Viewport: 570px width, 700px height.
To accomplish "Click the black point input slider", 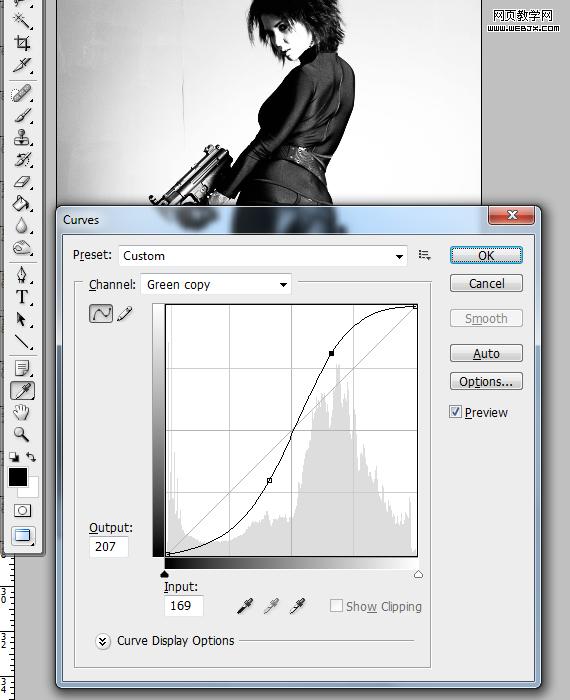I will [x=164, y=574].
